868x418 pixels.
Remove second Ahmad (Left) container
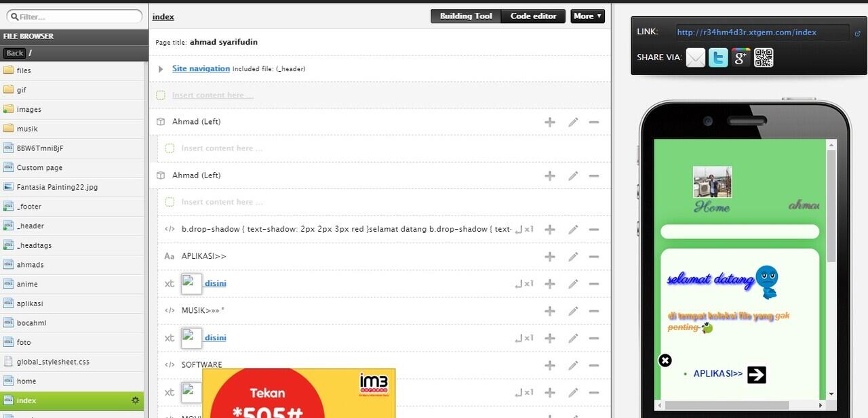point(594,175)
